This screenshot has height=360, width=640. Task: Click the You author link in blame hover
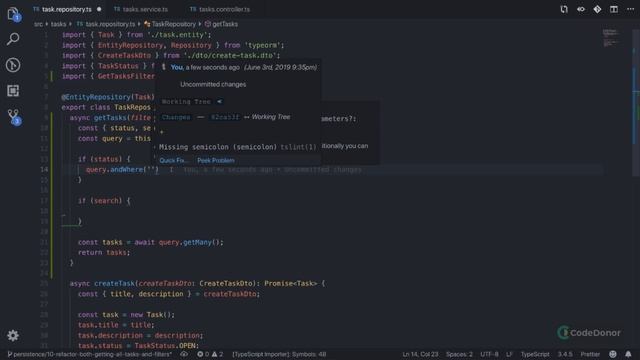pos(177,67)
